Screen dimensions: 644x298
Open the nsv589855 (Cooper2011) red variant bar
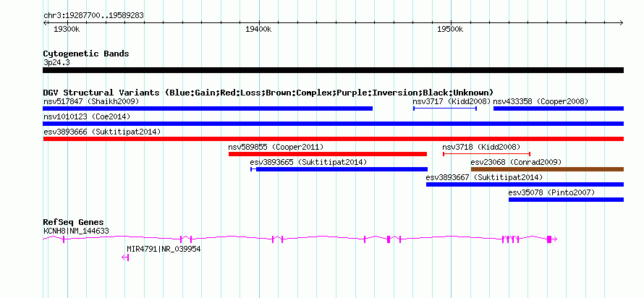pos(328,154)
